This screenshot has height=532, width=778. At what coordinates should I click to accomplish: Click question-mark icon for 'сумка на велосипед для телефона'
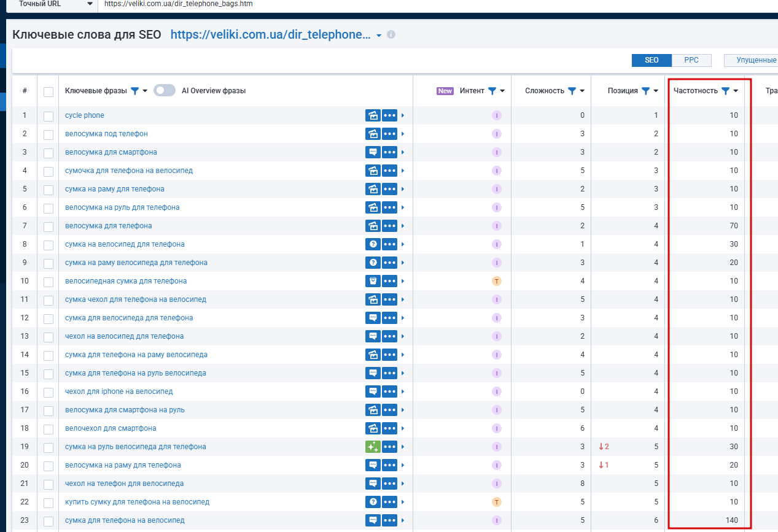[x=373, y=244]
